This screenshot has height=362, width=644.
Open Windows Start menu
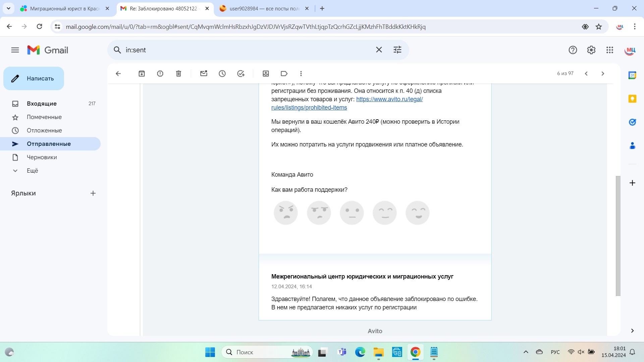(210, 352)
